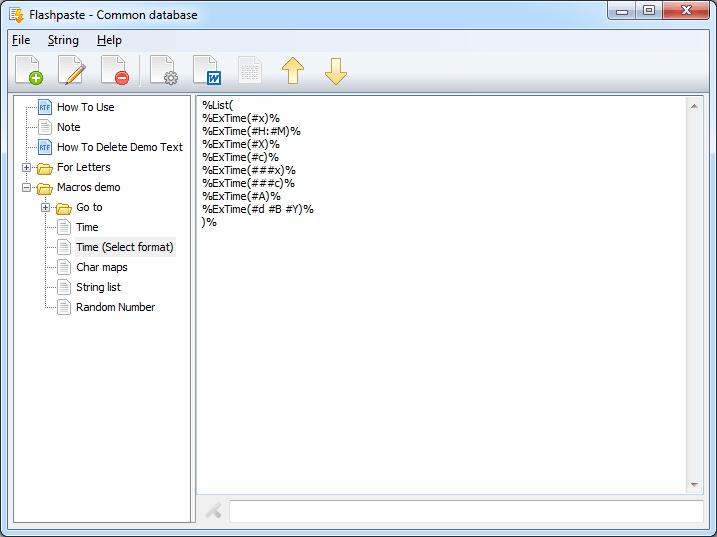Image resolution: width=717 pixels, height=537 pixels.
Task: Click the For Letters folder icon
Action: click(x=45, y=168)
